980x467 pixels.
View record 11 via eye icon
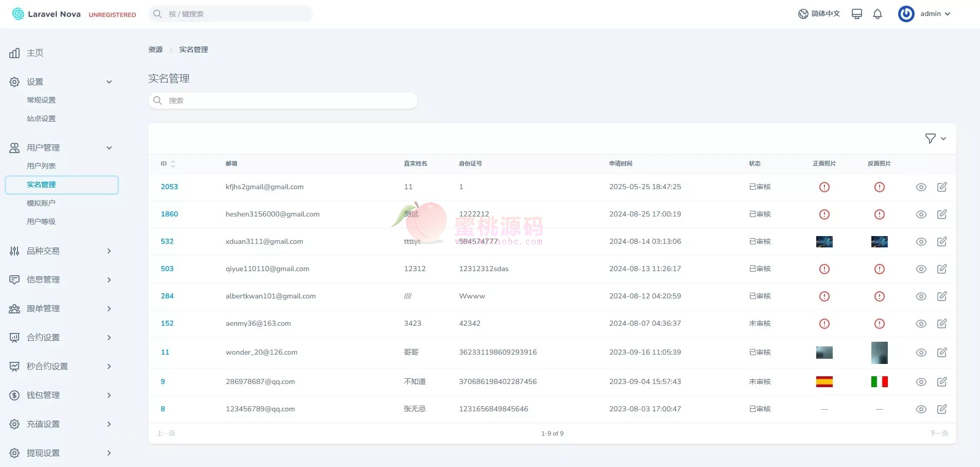pyautogui.click(x=921, y=353)
